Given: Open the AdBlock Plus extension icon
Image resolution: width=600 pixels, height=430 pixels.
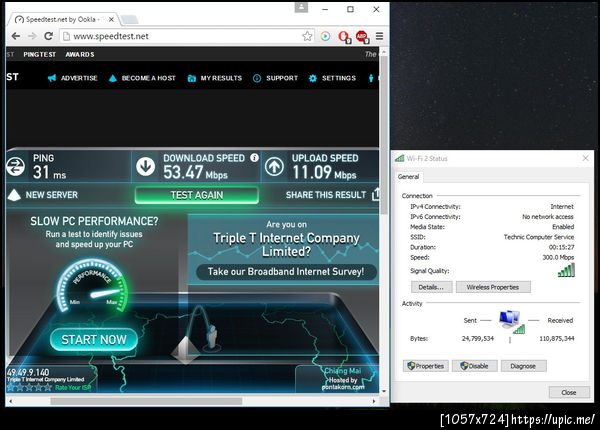Looking at the screenshot, I should pyautogui.click(x=362, y=36).
